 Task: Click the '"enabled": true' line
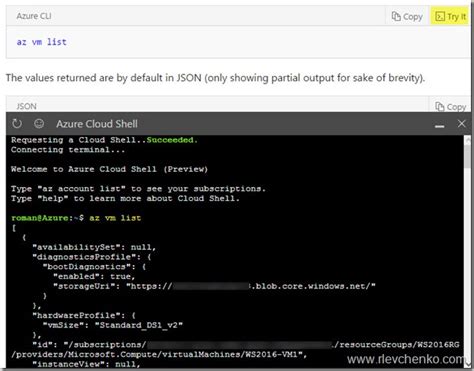[x=94, y=276]
